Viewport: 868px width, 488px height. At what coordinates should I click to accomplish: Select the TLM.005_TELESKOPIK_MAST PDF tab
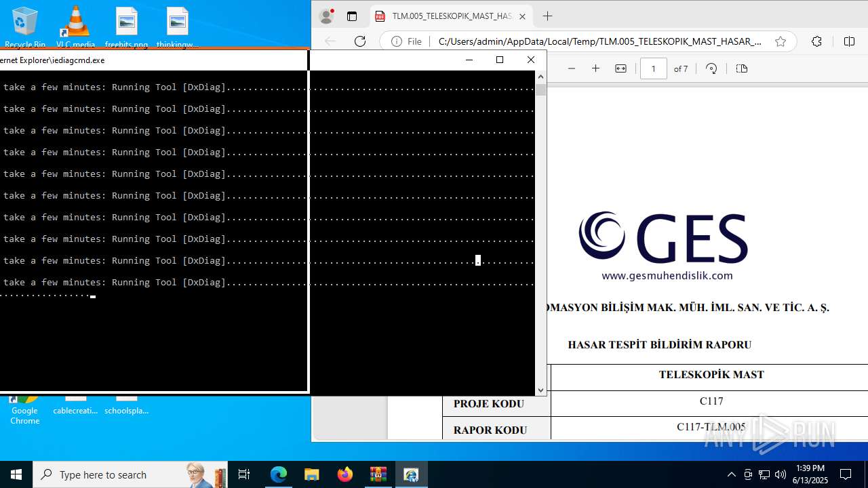pos(451,16)
